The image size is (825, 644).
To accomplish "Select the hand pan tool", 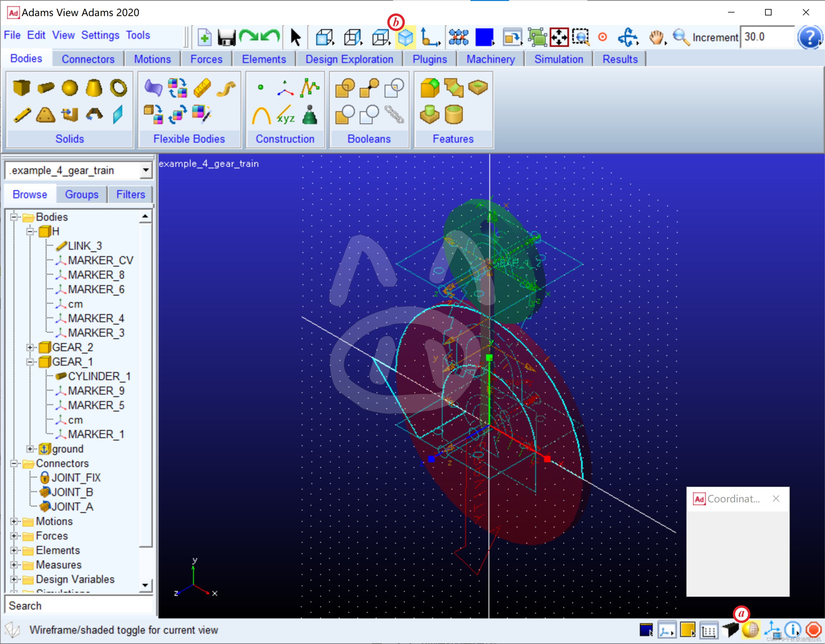I will click(x=657, y=37).
